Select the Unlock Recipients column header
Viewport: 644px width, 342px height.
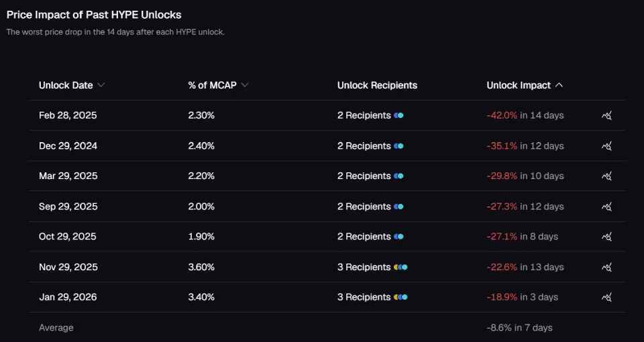tap(377, 85)
